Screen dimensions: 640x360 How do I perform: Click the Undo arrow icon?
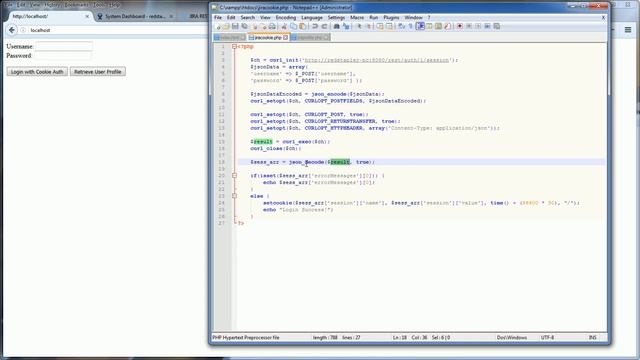click(315, 27)
